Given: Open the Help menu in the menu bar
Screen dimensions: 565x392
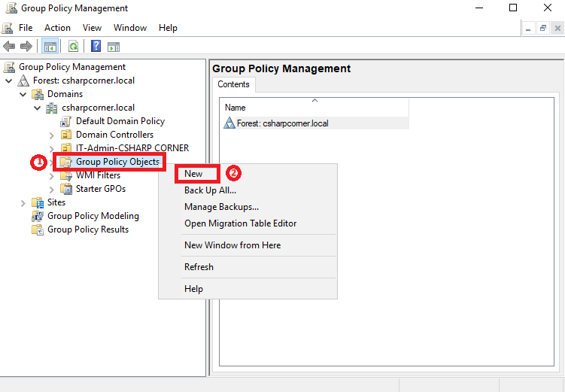Looking at the screenshot, I should (168, 28).
